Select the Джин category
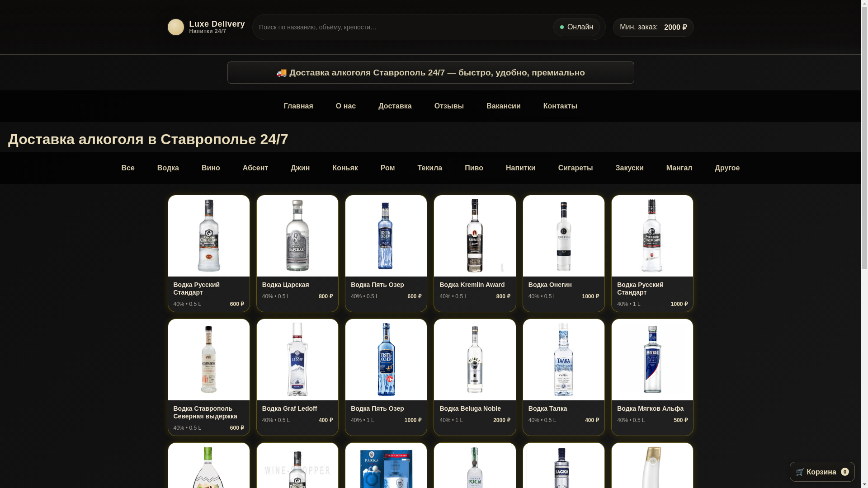 click(x=300, y=168)
